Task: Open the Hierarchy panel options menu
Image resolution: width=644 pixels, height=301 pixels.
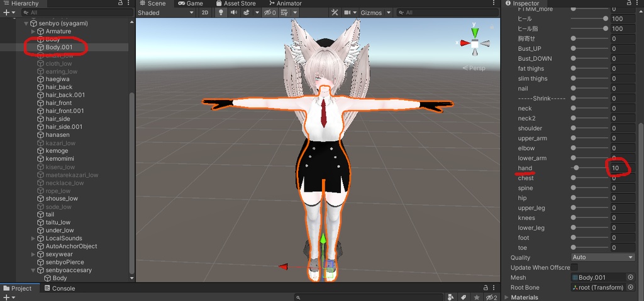Action: coord(130,3)
